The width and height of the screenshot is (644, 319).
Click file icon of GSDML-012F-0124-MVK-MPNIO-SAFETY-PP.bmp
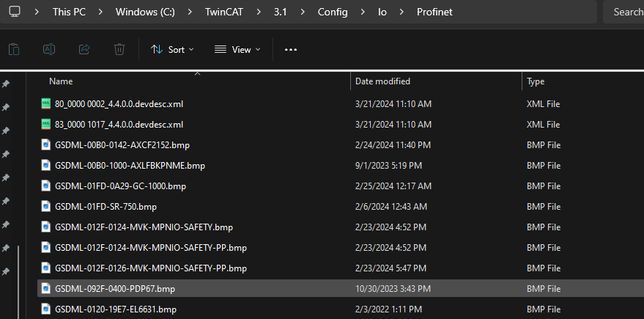coord(46,247)
